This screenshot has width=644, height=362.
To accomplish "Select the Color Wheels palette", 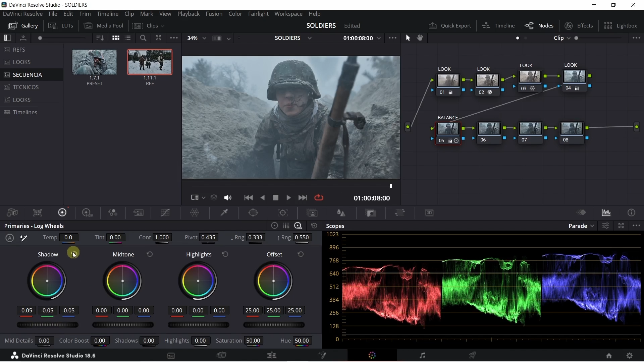I will tap(62, 213).
